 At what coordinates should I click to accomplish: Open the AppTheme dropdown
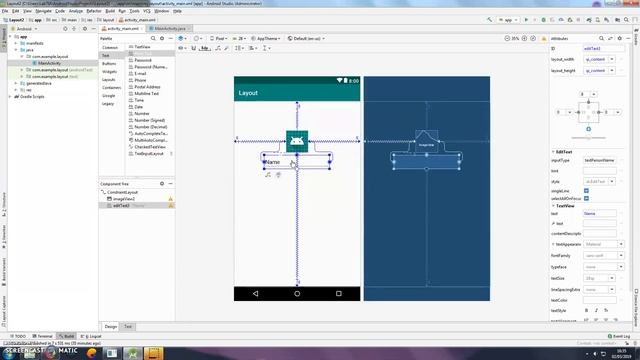tap(266, 38)
